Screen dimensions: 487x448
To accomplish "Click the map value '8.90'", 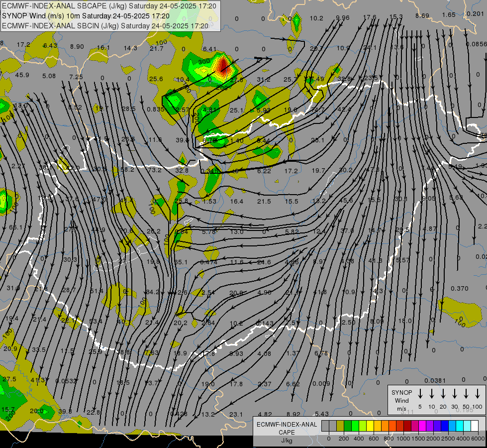I will (x=77, y=47).
